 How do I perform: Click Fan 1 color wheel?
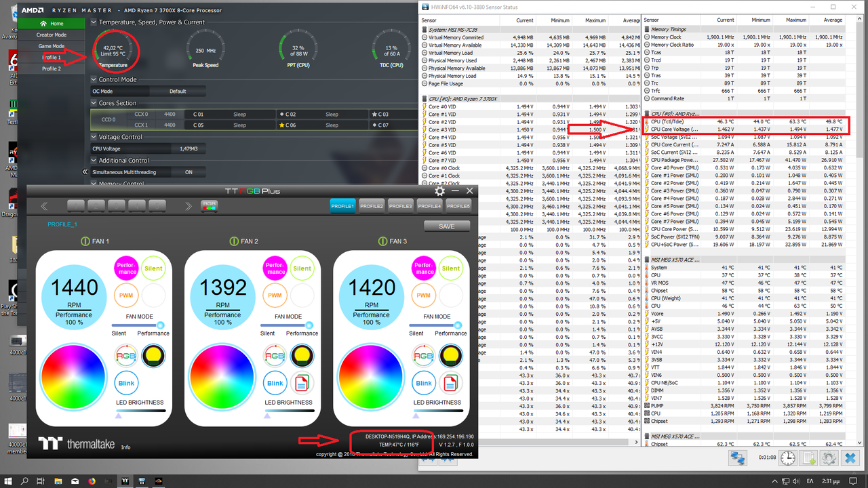tap(74, 377)
